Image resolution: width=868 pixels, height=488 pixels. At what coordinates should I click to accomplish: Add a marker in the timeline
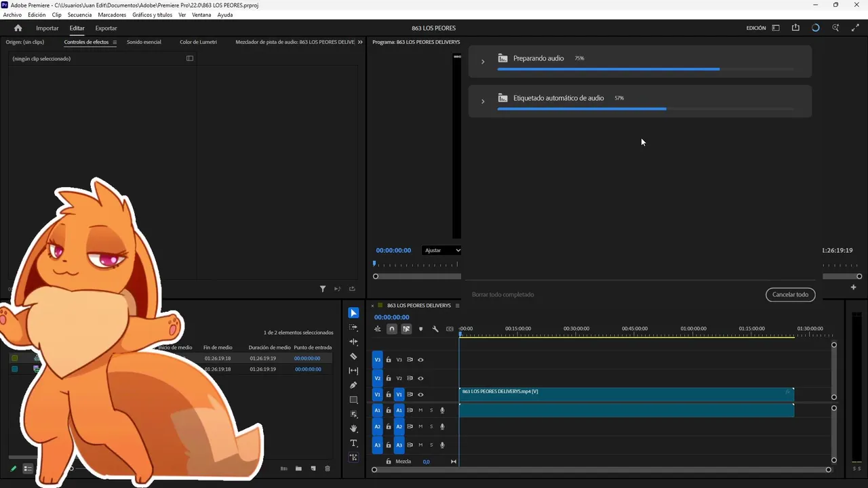[x=420, y=329]
